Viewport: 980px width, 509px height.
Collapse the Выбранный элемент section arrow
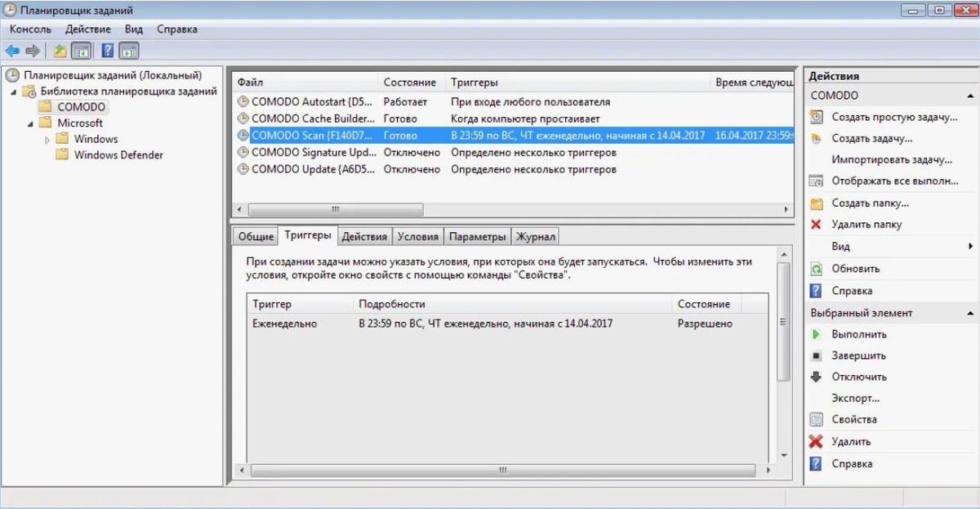point(970,313)
